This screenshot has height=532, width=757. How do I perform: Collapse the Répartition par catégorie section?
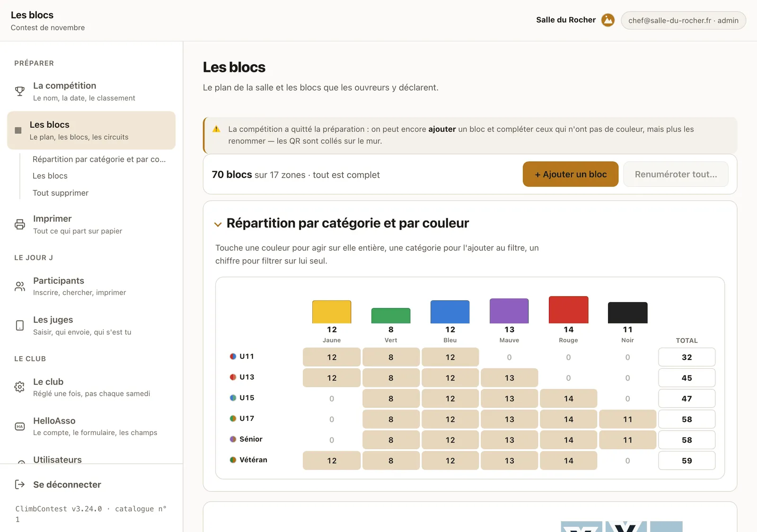click(218, 224)
